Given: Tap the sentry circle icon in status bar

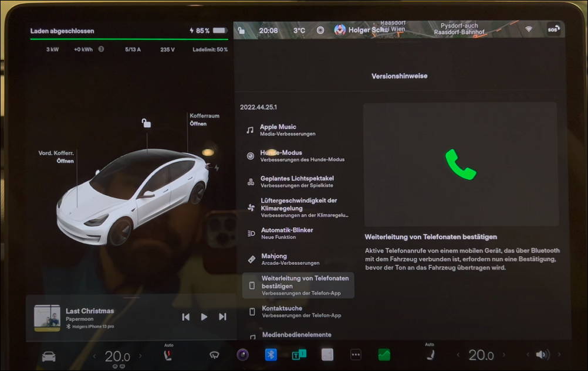Looking at the screenshot, I should pyautogui.click(x=320, y=30).
